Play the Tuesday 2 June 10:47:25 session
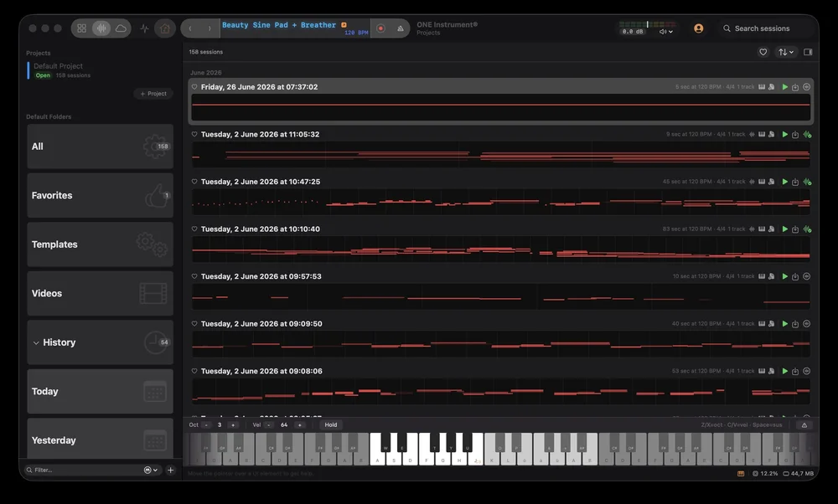 tap(784, 182)
